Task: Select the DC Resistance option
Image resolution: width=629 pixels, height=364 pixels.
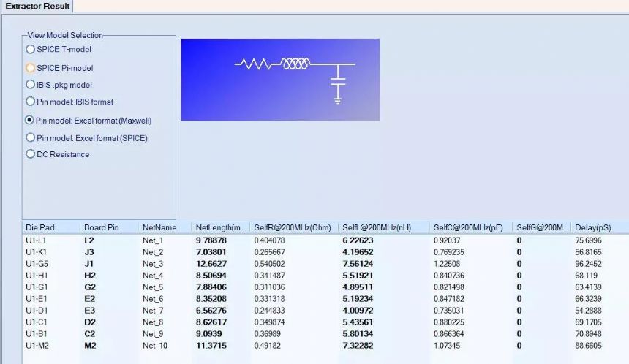Action: (x=30, y=154)
